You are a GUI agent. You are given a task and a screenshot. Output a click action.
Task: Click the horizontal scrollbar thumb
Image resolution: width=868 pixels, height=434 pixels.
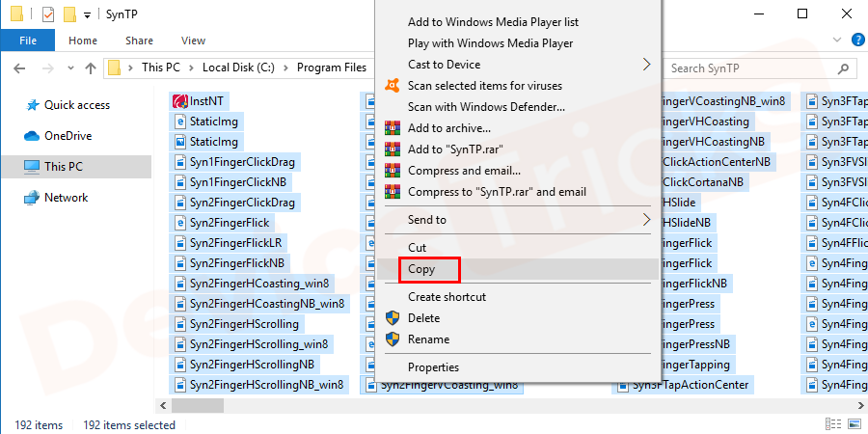point(197,406)
